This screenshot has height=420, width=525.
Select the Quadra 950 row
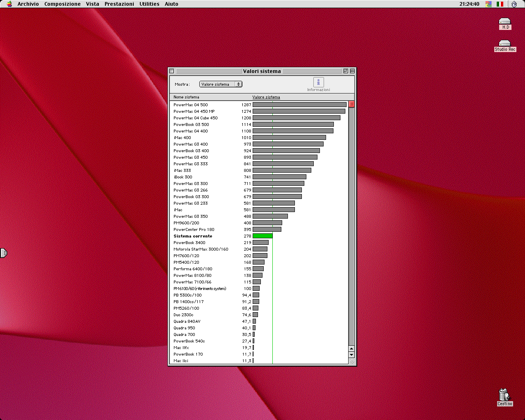(259, 328)
